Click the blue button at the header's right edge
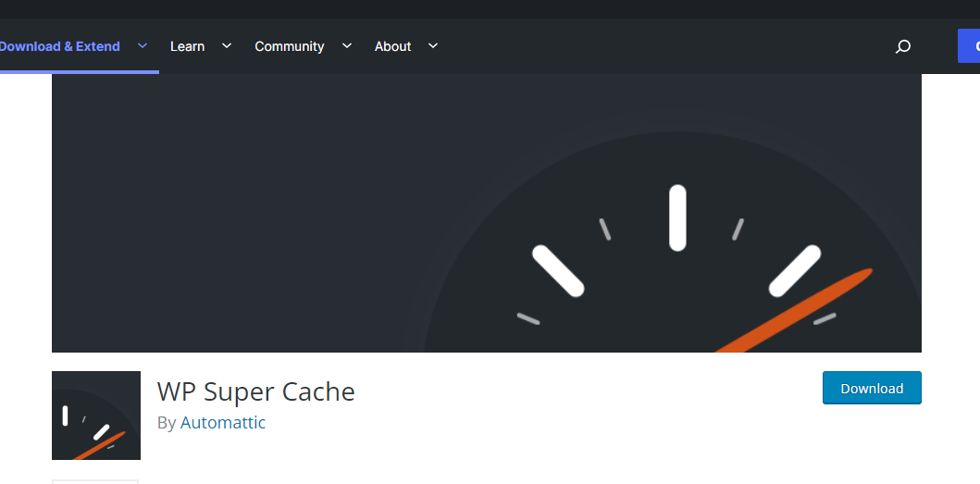Viewport: 980px width, 484px height. [969, 46]
